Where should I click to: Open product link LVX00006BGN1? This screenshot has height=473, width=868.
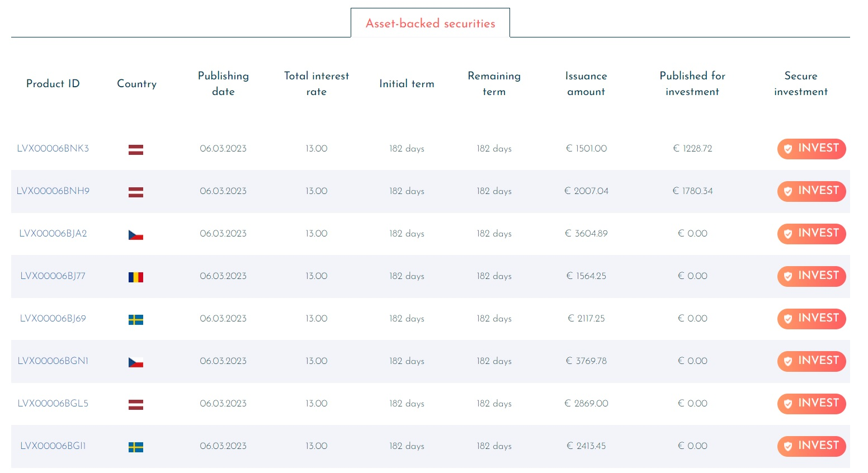click(x=53, y=361)
